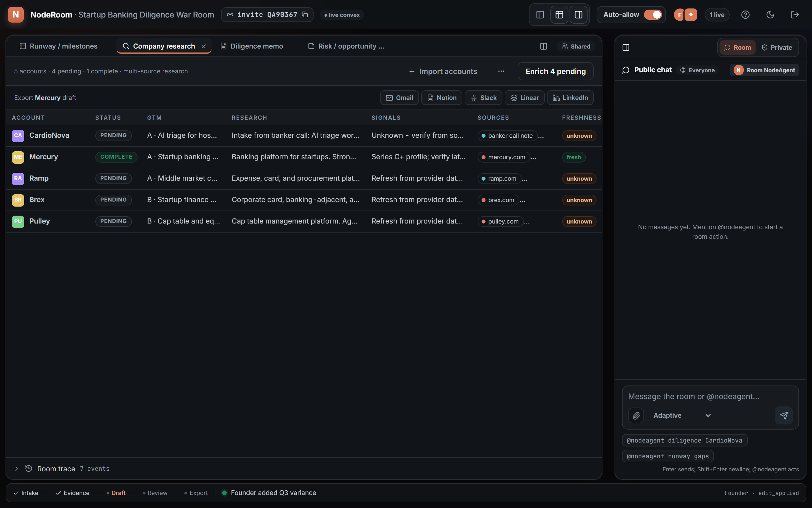Click the RA avatar for Ramp

18,179
